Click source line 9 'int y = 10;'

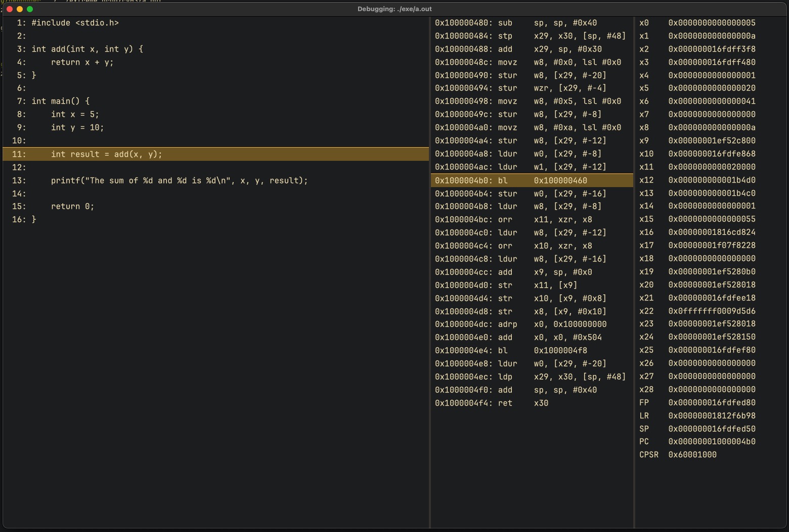(x=77, y=127)
